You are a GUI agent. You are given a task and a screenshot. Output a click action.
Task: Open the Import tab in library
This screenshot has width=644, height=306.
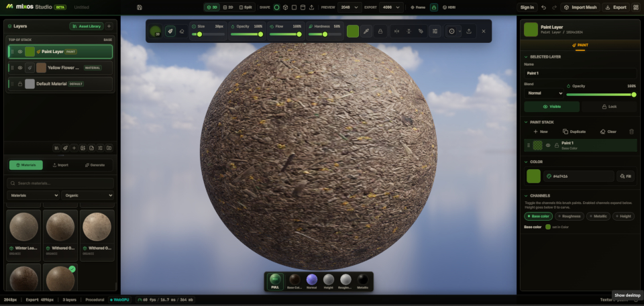tap(60, 165)
